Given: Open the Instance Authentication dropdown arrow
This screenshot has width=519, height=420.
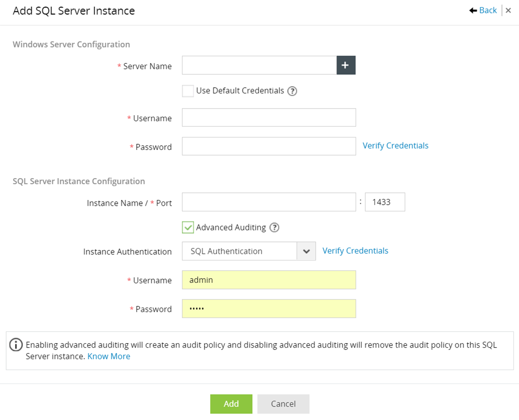Looking at the screenshot, I should [306, 251].
